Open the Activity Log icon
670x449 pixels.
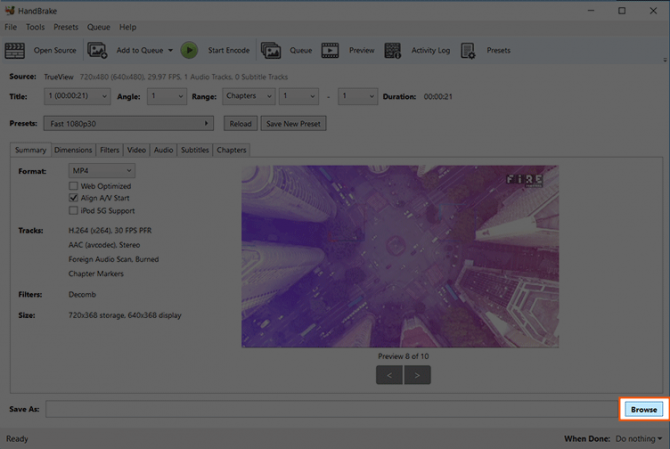click(392, 50)
